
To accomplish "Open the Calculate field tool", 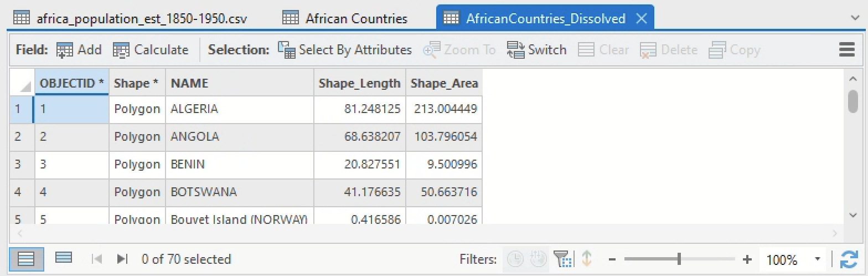I will click(x=151, y=50).
